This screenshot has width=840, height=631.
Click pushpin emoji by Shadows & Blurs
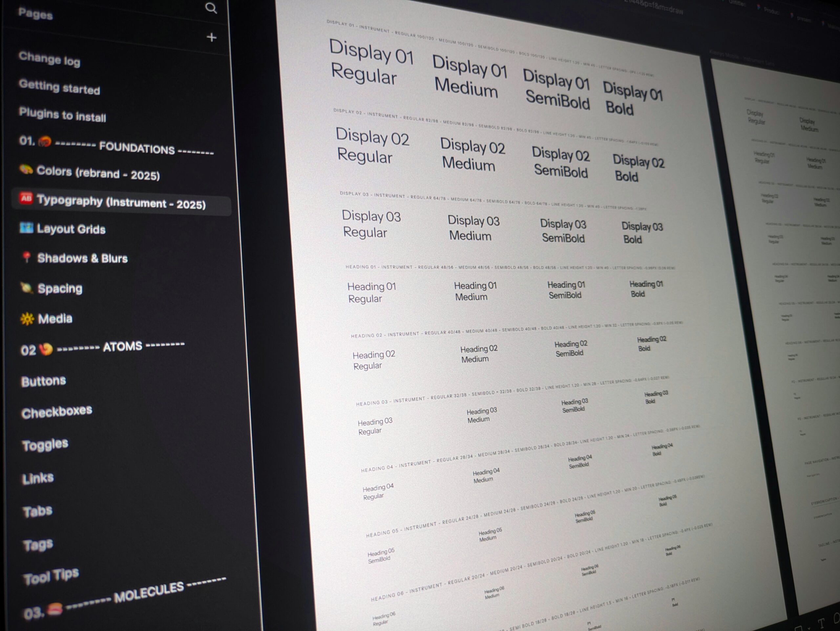26,257
